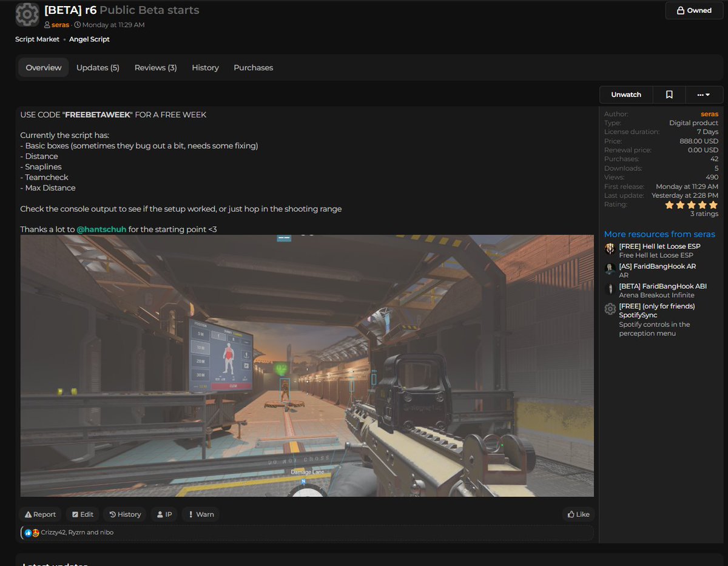Click the Owned lock button

click(694, 10)
